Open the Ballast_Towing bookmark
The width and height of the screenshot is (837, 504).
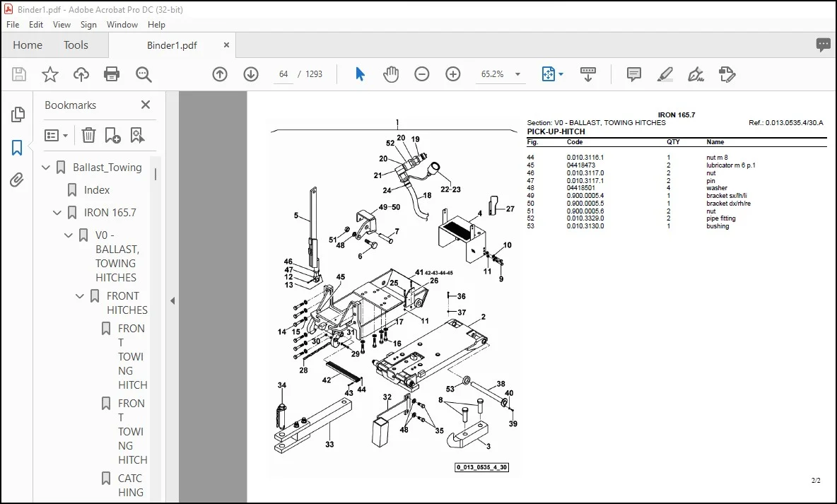pyautogui.click(x=107, y=168)
